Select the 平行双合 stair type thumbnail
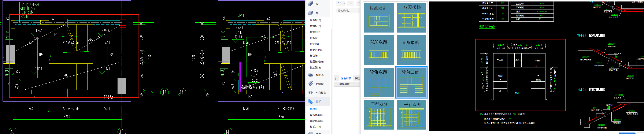The width and height of the screenshot is (644, 134). click(411, 115)
